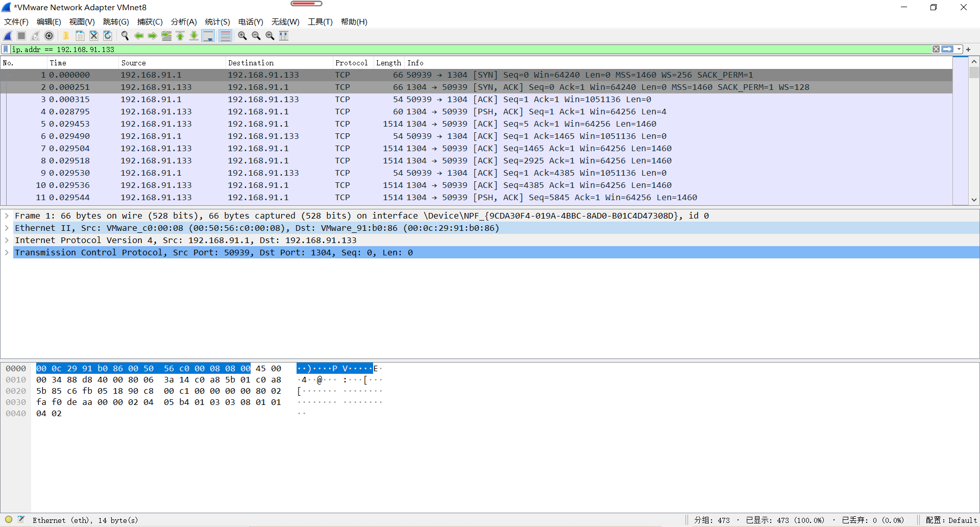Zoom in the main window text

click(x=242, y=36)
